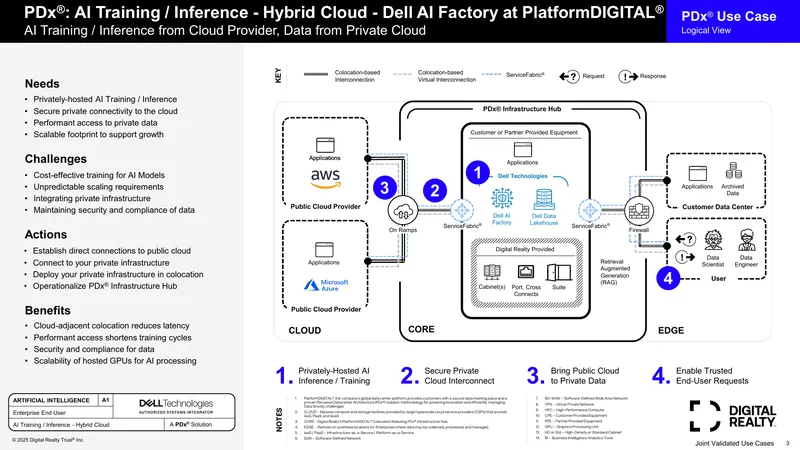Click the Digital Realty logo

[733, 416]
